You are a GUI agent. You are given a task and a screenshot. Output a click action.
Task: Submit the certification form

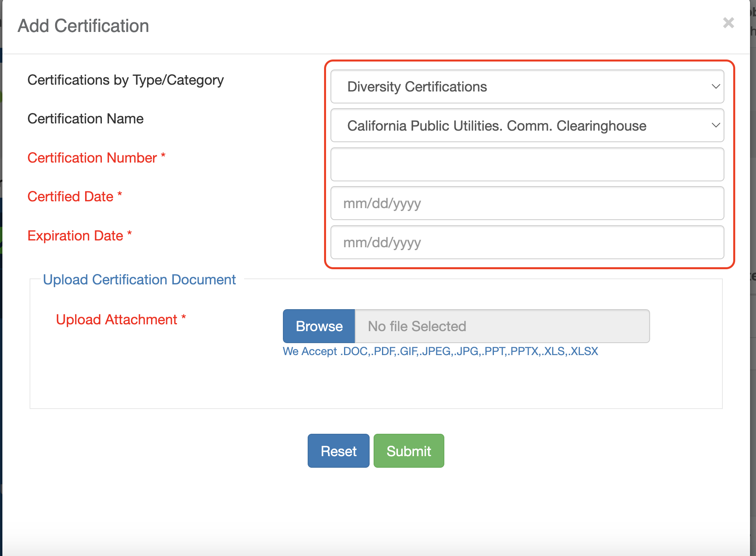coord(408,451)
